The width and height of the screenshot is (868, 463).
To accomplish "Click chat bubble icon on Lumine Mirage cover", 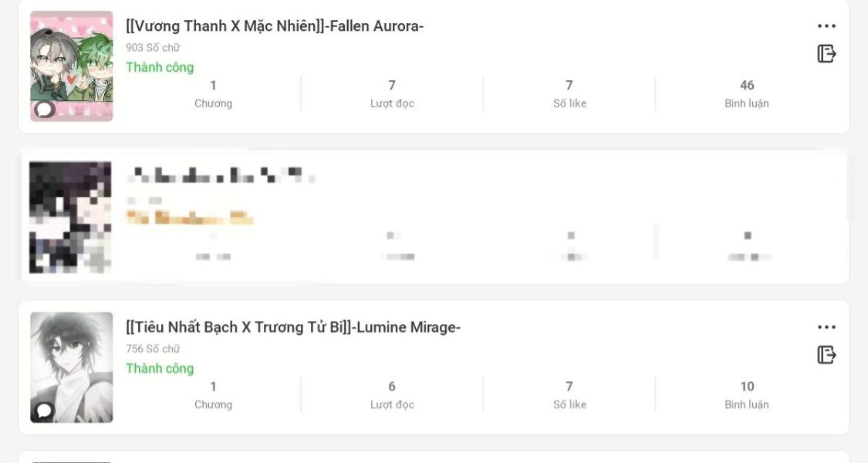I will pos(44,411).
